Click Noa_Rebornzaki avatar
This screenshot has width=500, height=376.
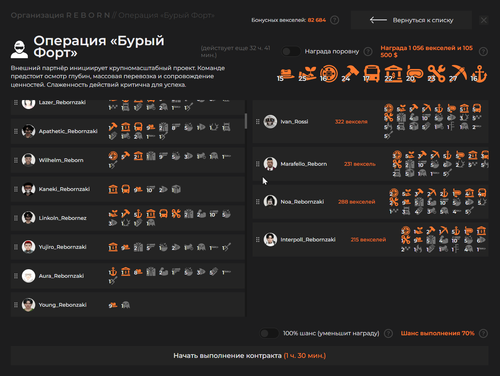tap(270, 202)
